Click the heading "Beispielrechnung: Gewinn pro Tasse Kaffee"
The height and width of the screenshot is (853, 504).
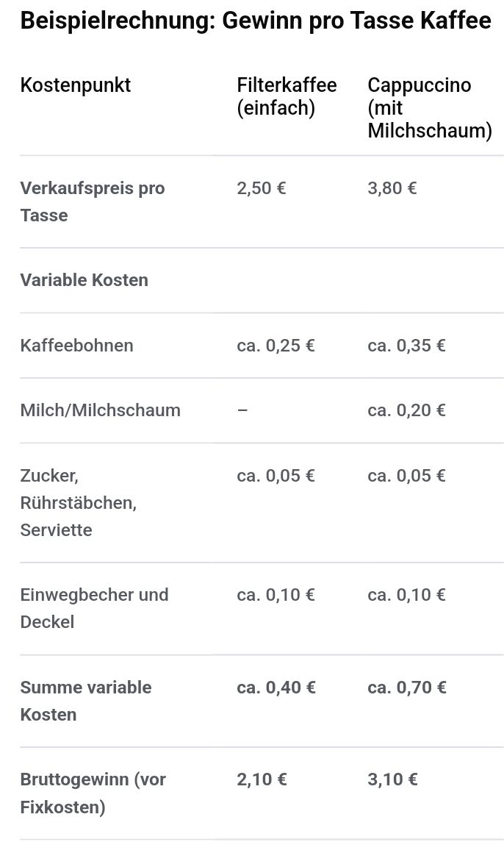click(255, 21)
